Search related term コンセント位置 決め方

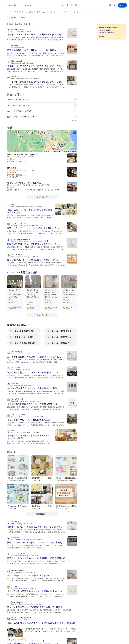coord(60,343)
